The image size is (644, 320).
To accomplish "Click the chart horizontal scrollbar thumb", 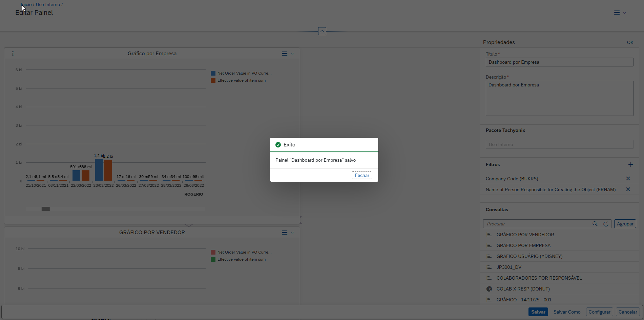I will [x=46, y=209].
